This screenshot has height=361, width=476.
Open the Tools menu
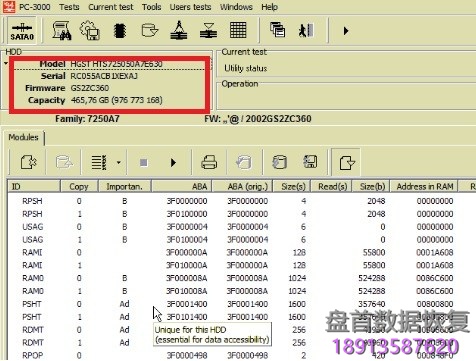[x=151, y=7]
